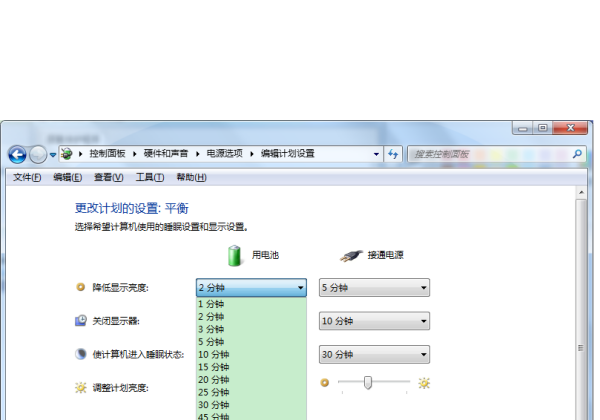Expand arrow after 控制面板 breadcrumb

135,154
